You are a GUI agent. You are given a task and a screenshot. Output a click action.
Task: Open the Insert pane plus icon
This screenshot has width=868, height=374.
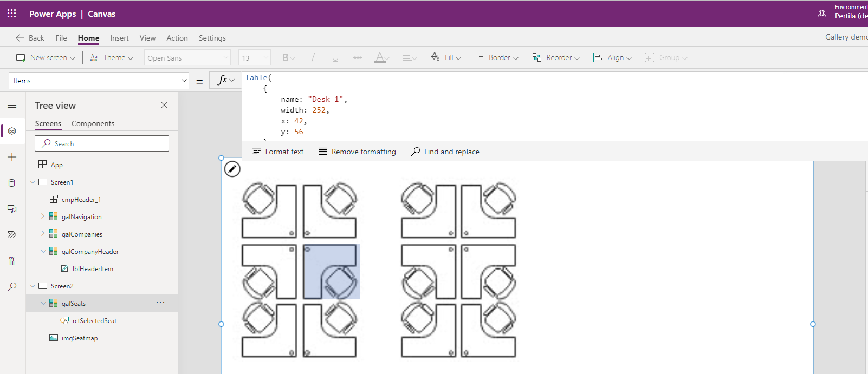pos(12,157)
